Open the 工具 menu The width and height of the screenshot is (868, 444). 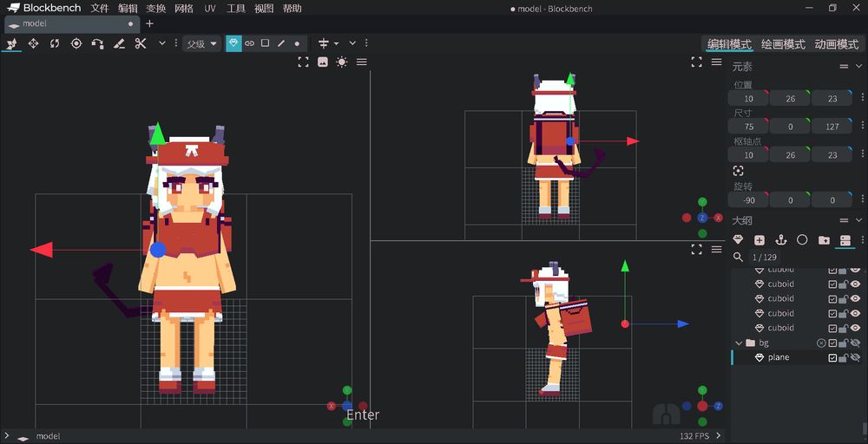236,9
